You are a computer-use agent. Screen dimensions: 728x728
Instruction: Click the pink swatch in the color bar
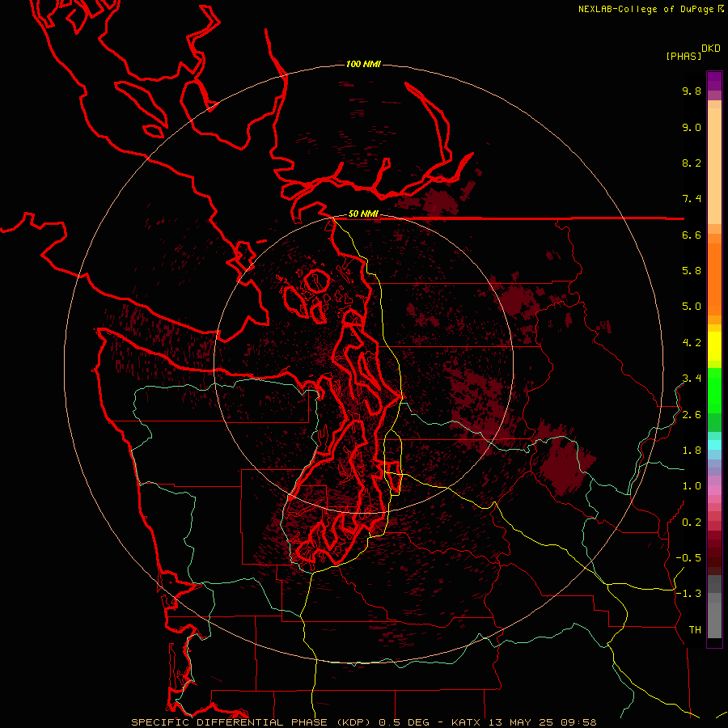pyautogui.click(x=714, y=490)
